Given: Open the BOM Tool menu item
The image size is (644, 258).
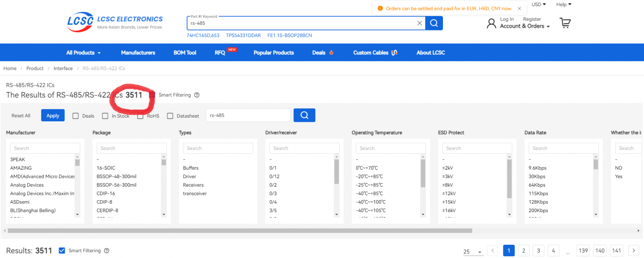Looking at the screenshot, I should (185, 52).
